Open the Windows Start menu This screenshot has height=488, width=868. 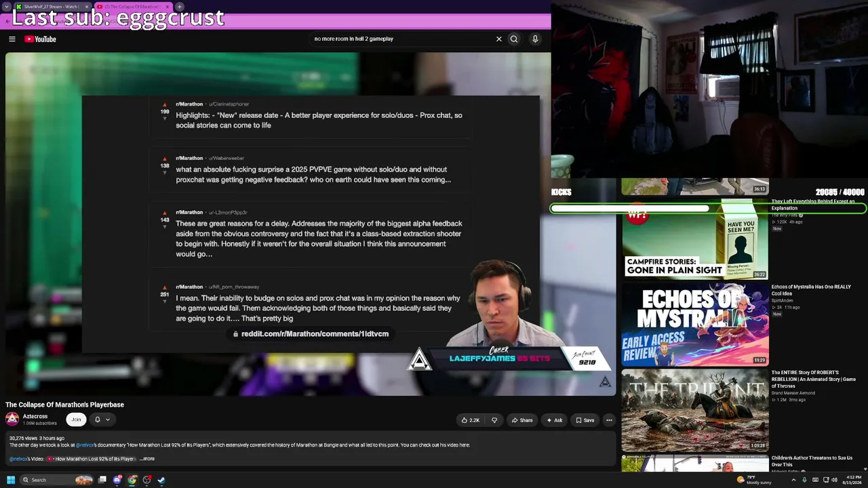[x=11, y=480]
